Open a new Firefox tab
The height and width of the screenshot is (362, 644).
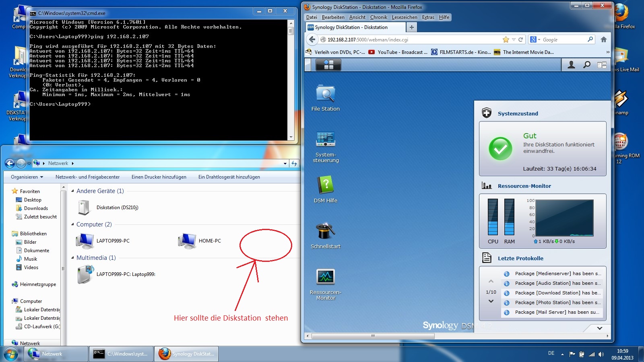click(x=411, y=27)
